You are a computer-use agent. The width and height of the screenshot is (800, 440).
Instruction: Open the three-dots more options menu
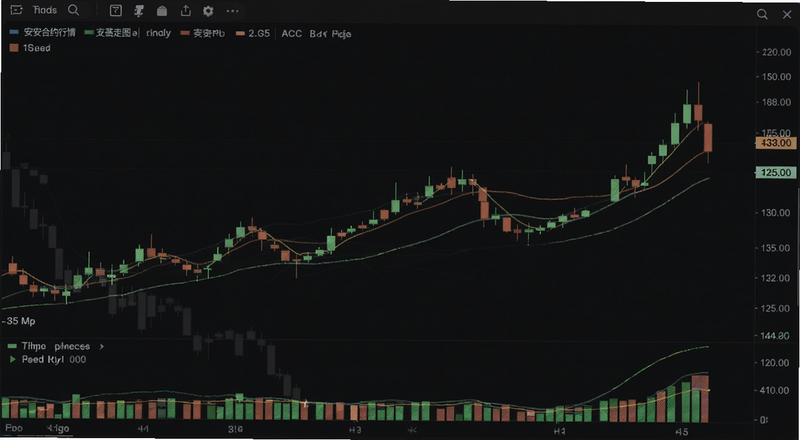[232, 11]
